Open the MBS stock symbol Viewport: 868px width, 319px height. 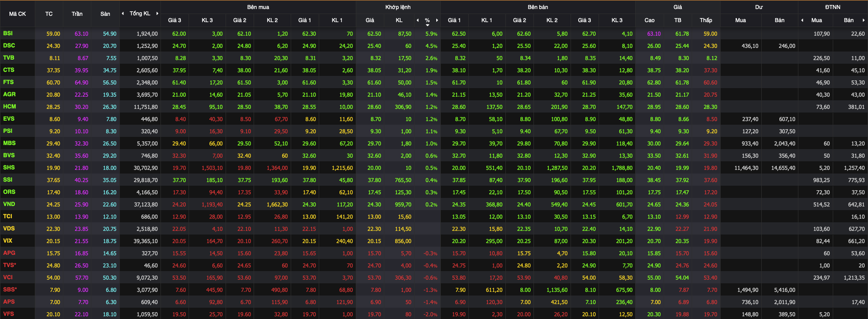pos(9,143)
